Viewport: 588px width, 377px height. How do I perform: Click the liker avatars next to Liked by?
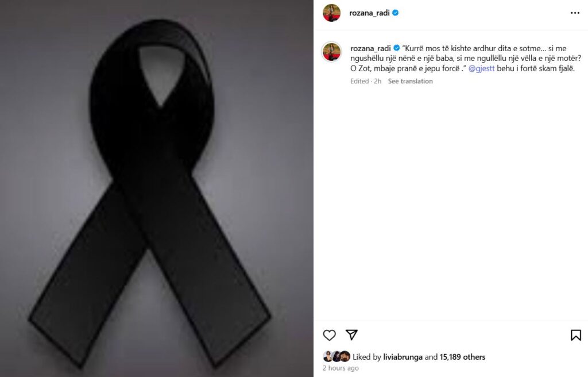336,356
